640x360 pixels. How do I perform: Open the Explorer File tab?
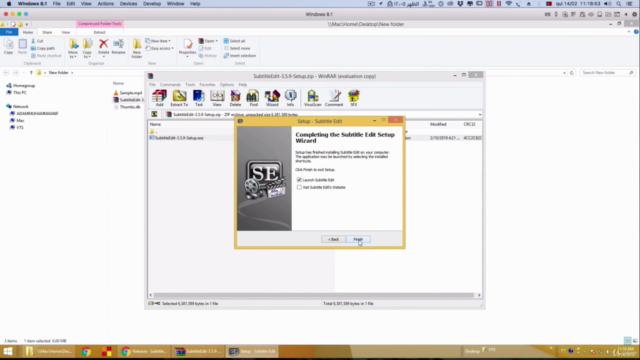coord(9,32)
